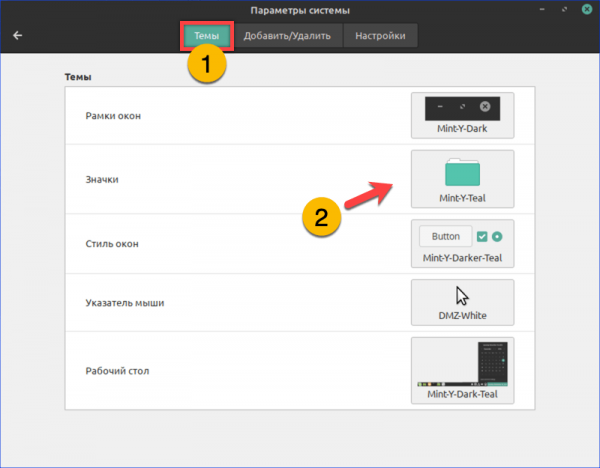
Task: Click the Темы section heading
Action: tap(78, 77)
